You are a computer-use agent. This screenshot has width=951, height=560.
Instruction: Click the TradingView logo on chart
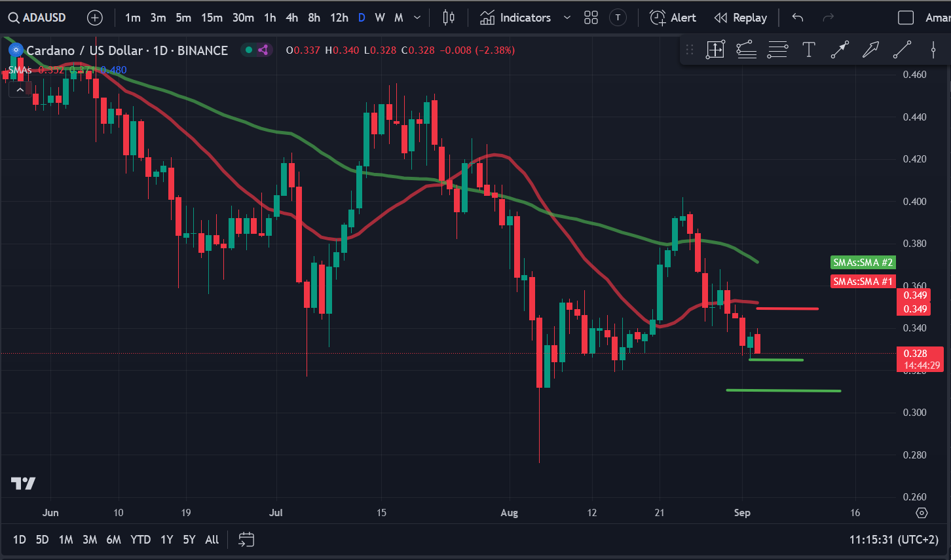click(24, 483)
